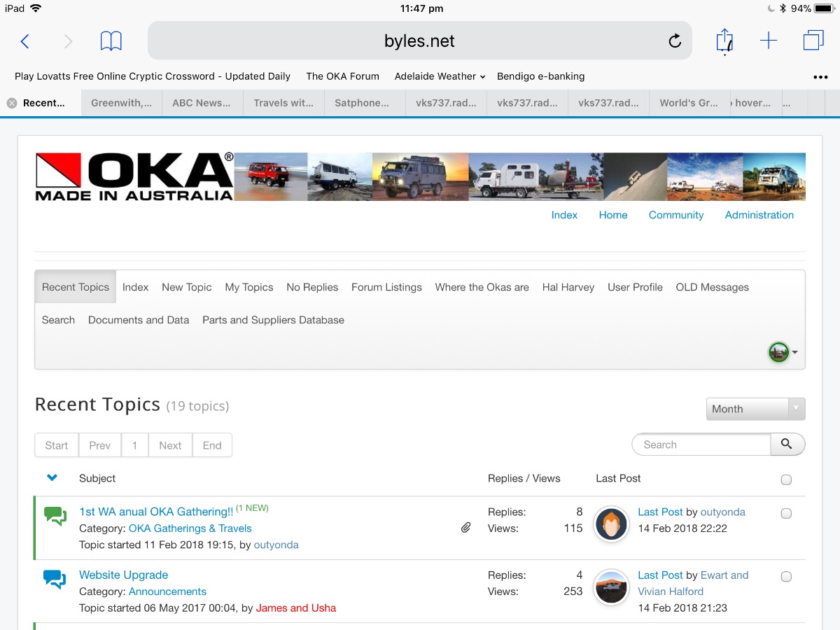Show all open tabs overview
840x630 pixels.
coord(813,41)
